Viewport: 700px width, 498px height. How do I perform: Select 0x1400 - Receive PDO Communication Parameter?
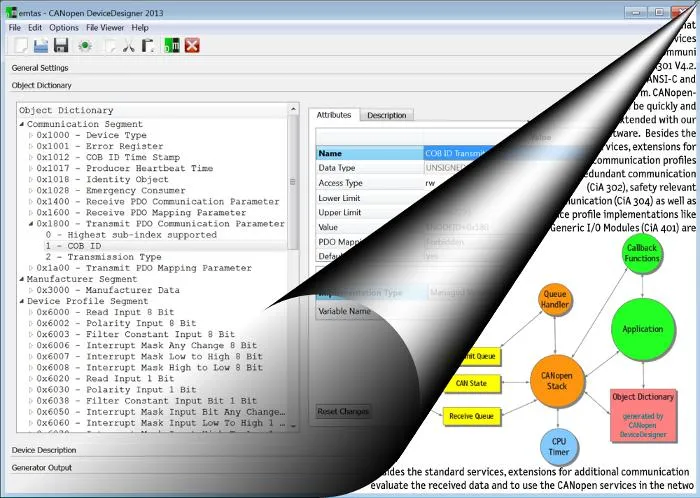[158, 201]
